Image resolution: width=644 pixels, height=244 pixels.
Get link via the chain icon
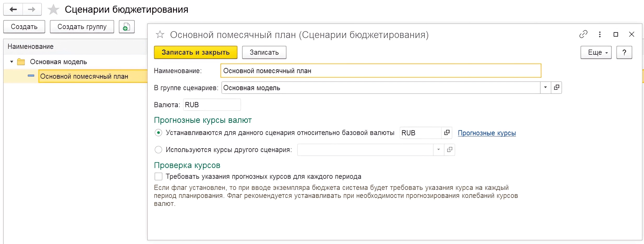tap(583, 34)
